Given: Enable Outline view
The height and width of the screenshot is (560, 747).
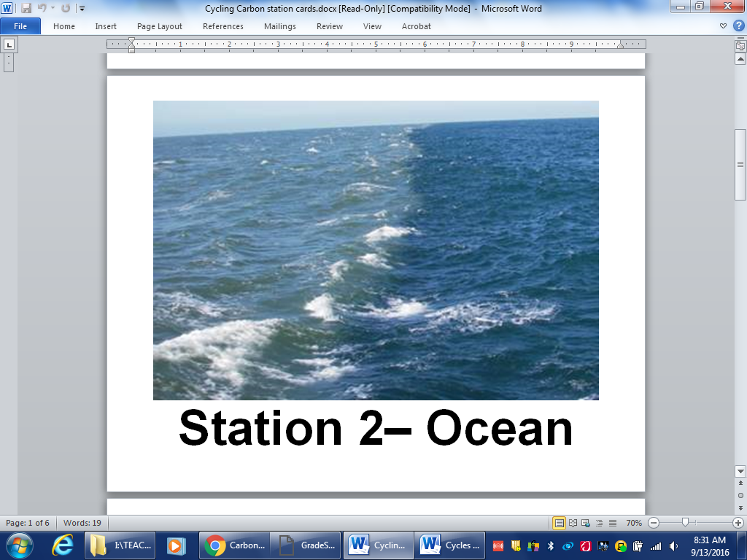Looking at the screenshot, I should click(x=600, y=523).
